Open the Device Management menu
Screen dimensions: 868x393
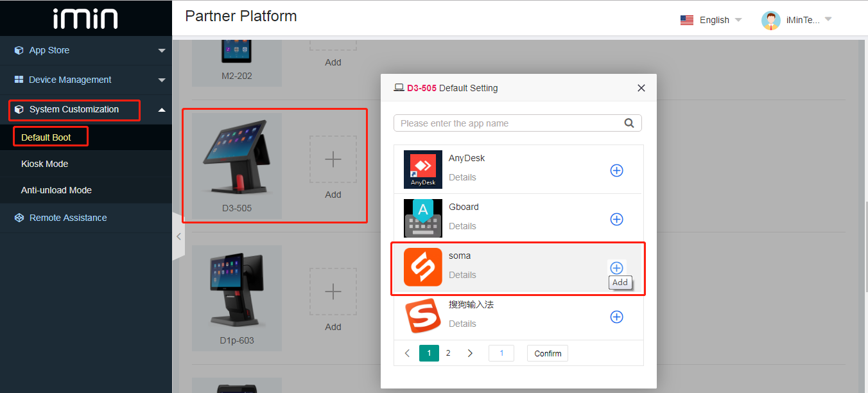[86, 80]
